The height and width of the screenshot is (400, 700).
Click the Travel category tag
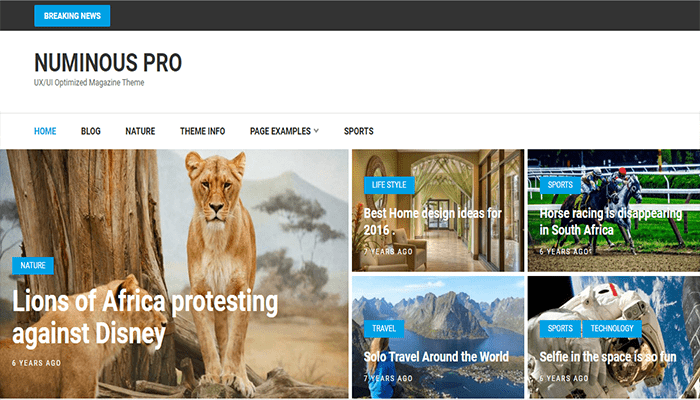384,329
